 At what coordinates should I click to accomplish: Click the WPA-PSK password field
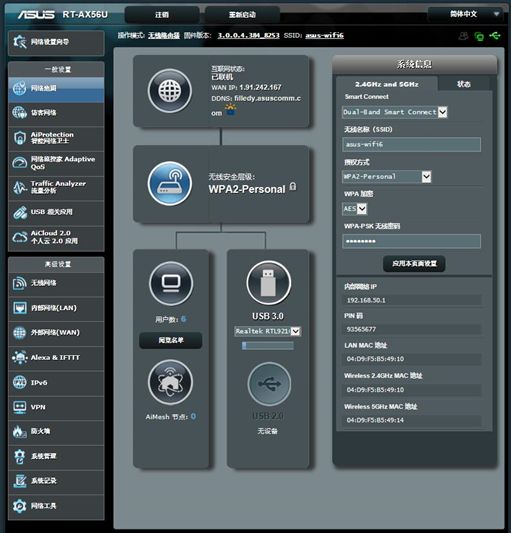[411, 241]
